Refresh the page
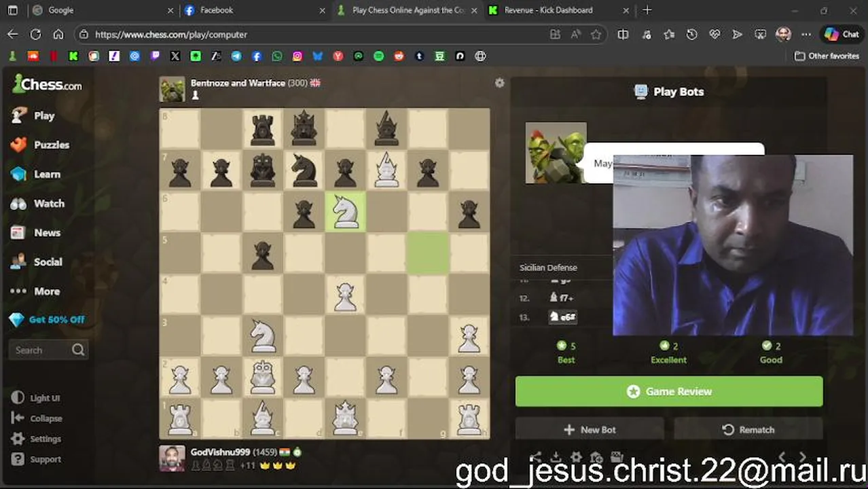Screen dimensions: 868x489 (x=36, y=34)
